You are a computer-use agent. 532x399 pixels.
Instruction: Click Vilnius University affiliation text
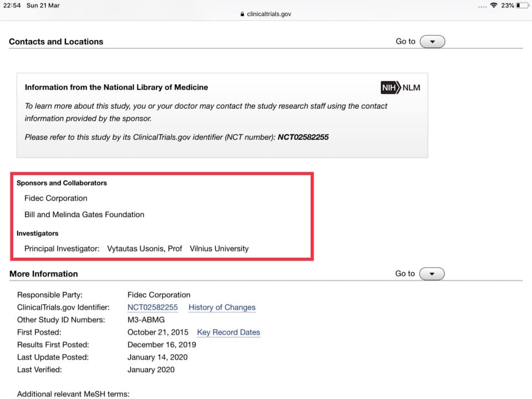point(219,249)
